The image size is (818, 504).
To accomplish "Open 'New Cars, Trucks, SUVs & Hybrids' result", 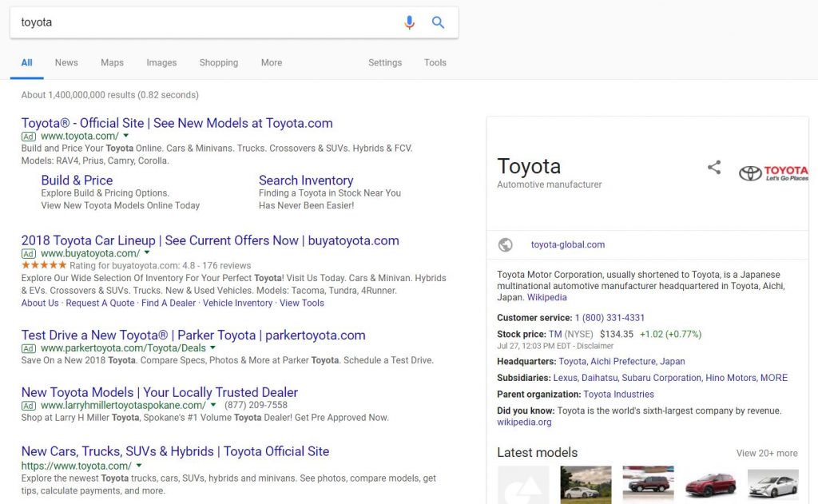I will (175, 451).
